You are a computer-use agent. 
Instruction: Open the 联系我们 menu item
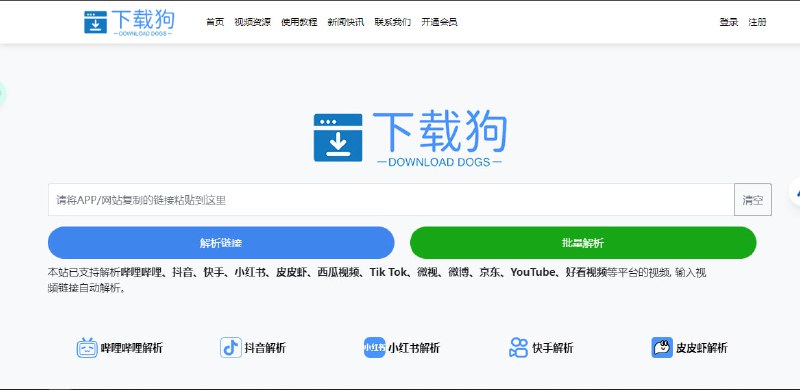tap(392, 22)
